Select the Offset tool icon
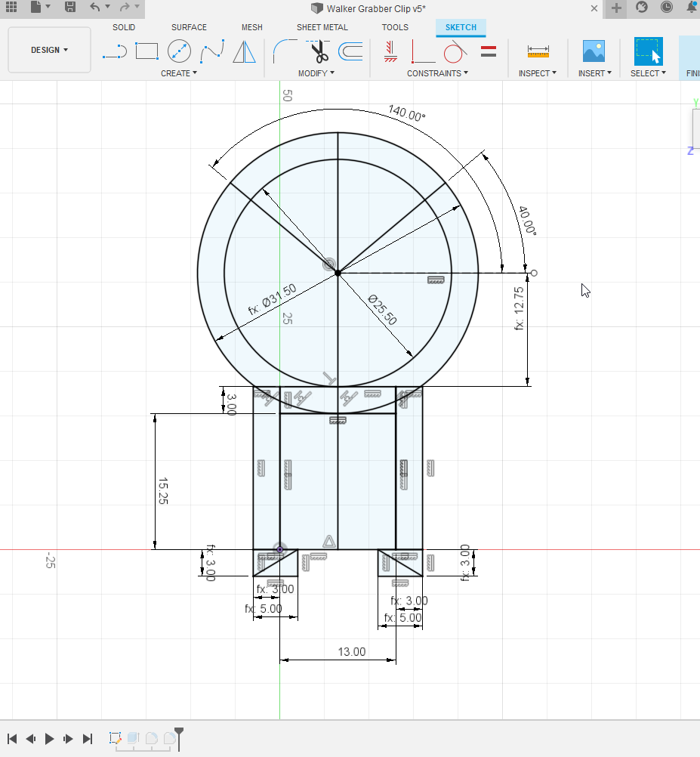This screenshot has width=700, height=757. pyautogui.click(x=350, y=51)
